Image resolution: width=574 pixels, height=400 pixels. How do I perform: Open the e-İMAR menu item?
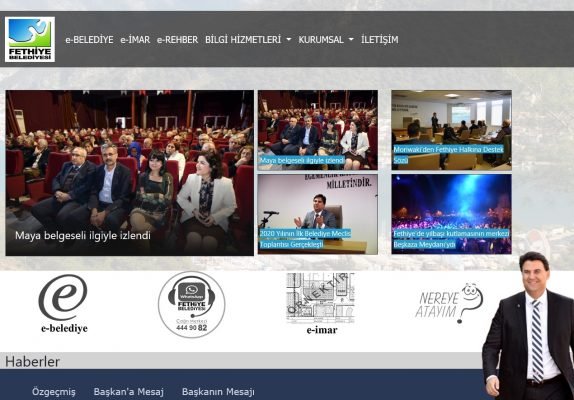click(x=135, y=40)
